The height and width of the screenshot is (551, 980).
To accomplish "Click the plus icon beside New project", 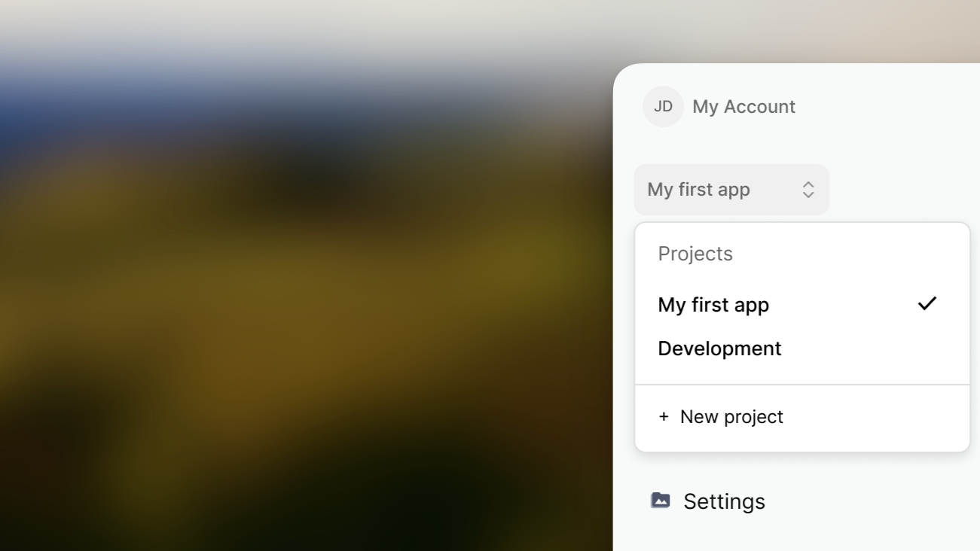I will tap(664, 416).
